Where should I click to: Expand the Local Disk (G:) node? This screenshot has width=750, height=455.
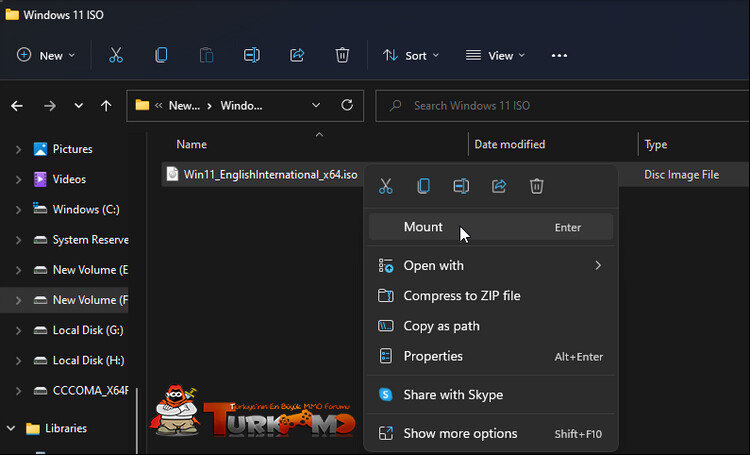(x=18, y=330)
